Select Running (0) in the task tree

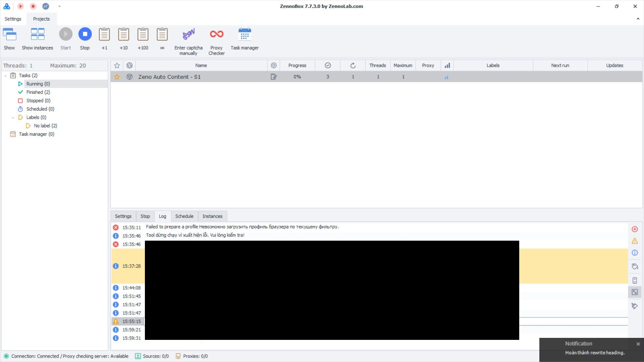pyautogui.click(x=38, y=84)
